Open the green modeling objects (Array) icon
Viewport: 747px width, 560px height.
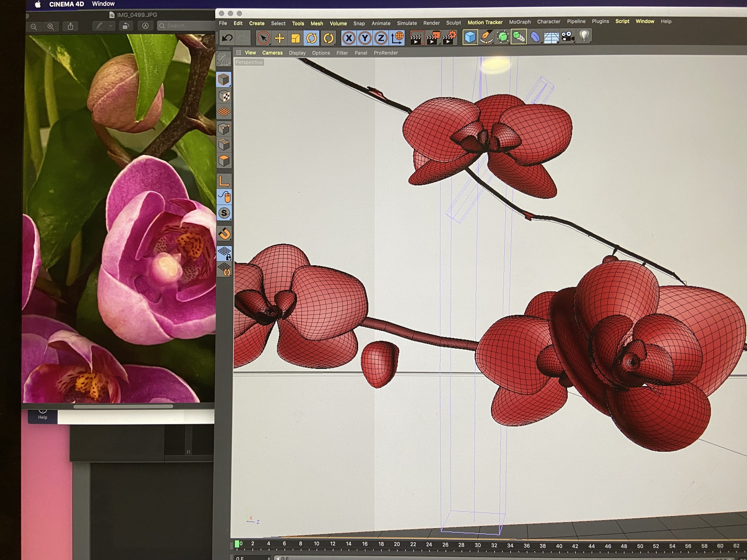tap(518, 37)
